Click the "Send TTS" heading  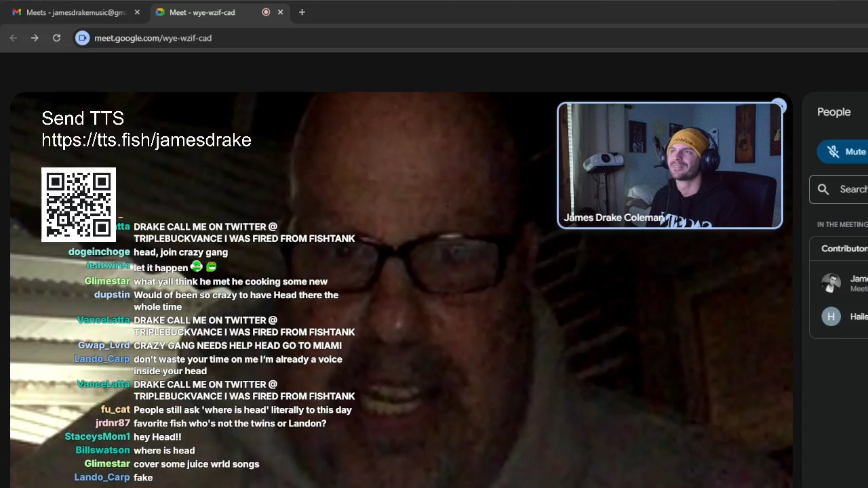(x=83, y=119)
